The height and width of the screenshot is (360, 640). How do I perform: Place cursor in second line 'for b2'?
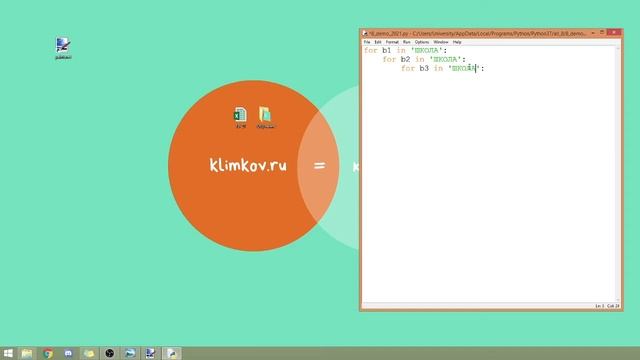point(424,60)
